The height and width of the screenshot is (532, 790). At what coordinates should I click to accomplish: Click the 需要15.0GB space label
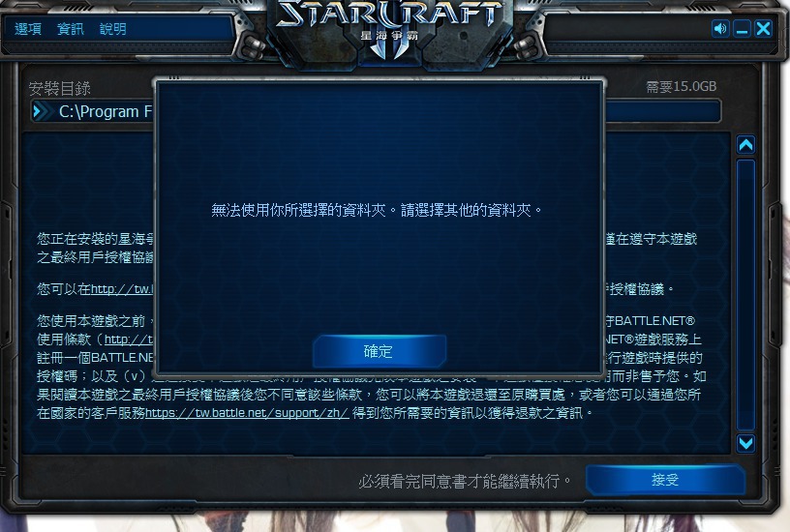[x=682, y=86]
